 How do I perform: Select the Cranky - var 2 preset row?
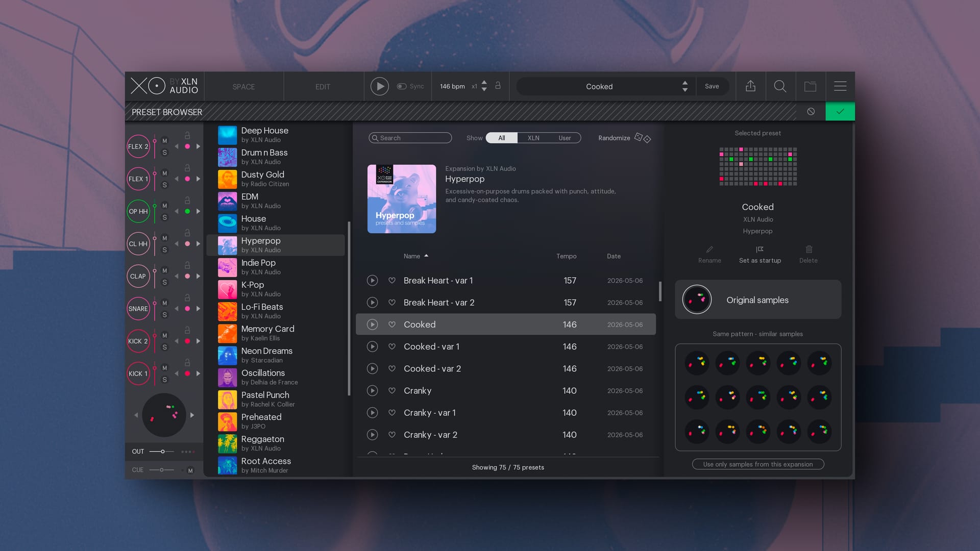[506, 435]
